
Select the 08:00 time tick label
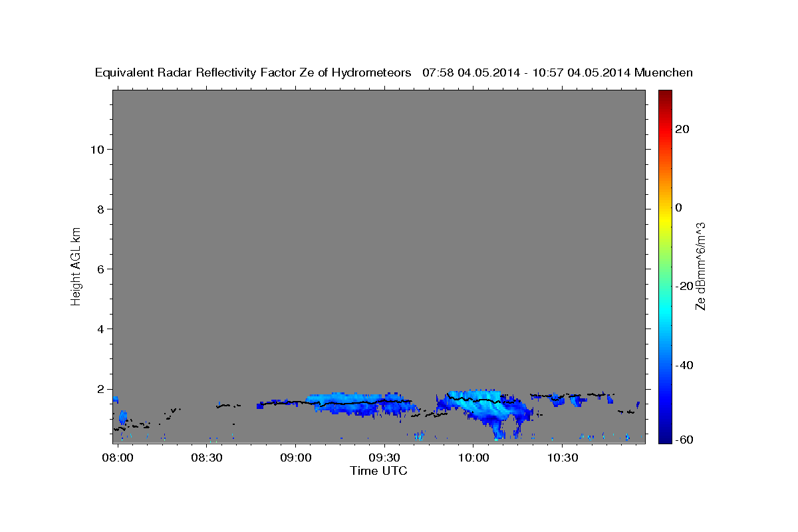pos(118,458)
